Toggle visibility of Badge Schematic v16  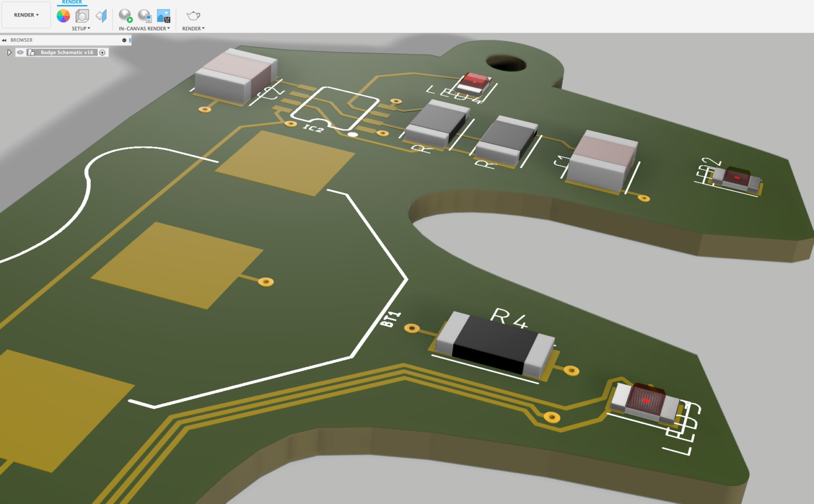pyautogui.click(x=20, y=52)
